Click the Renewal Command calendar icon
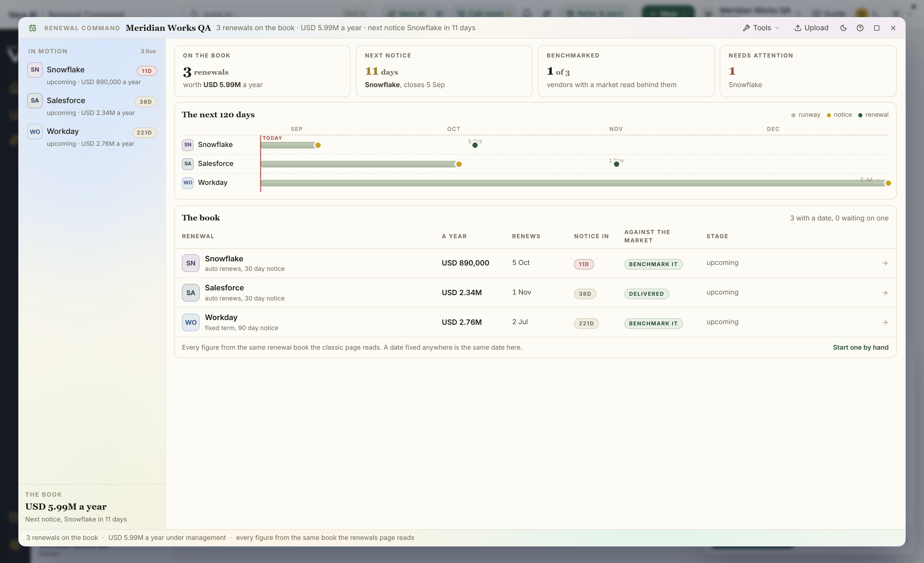This screenshot has width=924, height=563. coord(33,28)
